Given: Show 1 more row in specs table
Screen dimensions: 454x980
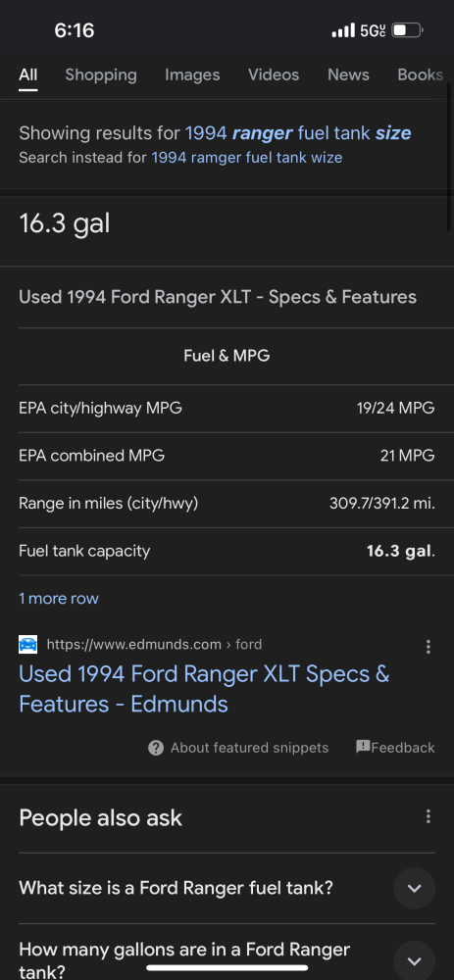Looking at the screenshot, I should pyautogui.click(x=59, y=598).
